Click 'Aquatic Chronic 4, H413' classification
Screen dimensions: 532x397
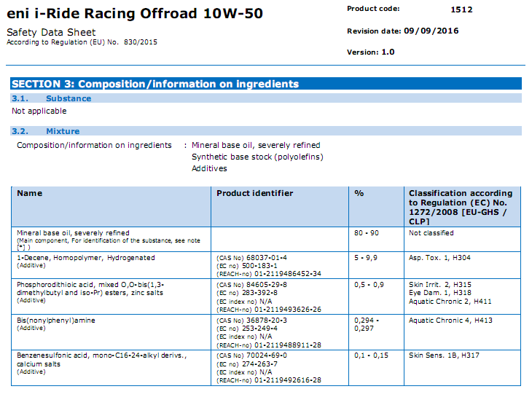coord(450,321)
